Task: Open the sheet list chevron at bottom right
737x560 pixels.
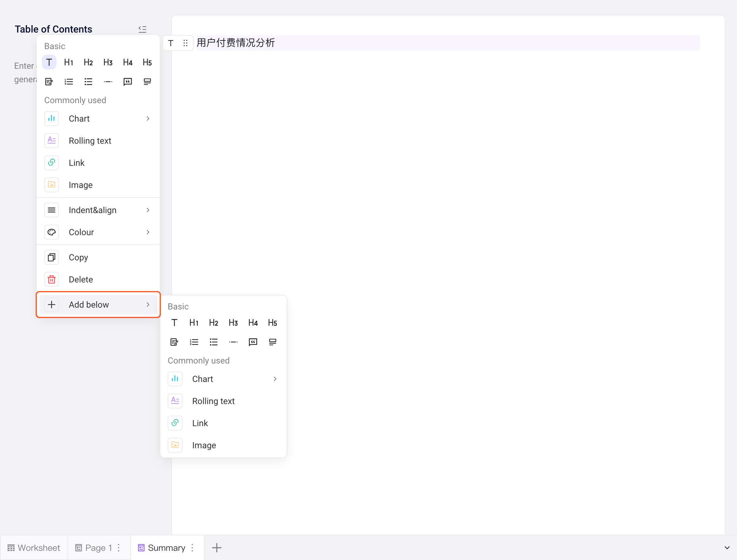Action: (x=727, y=548)
